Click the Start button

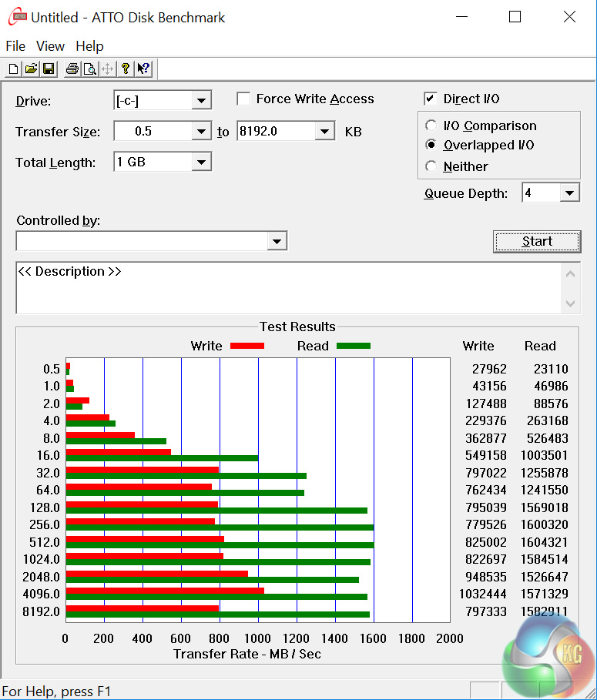pyautogui.click(x=537, y=242)
